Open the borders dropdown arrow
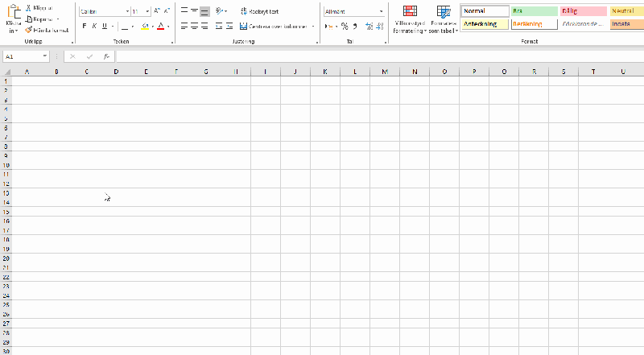The image size is (644, 355). [x=133, y=27]
